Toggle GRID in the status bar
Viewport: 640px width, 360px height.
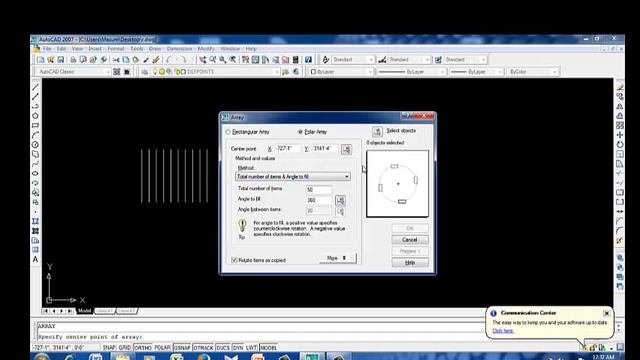pos(124,348)
